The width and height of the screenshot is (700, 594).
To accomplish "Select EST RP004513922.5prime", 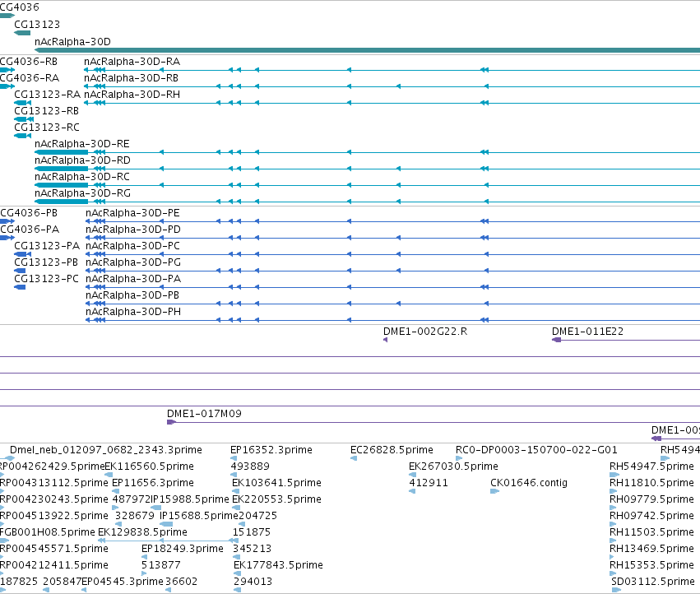I will [x=54, y=516].
